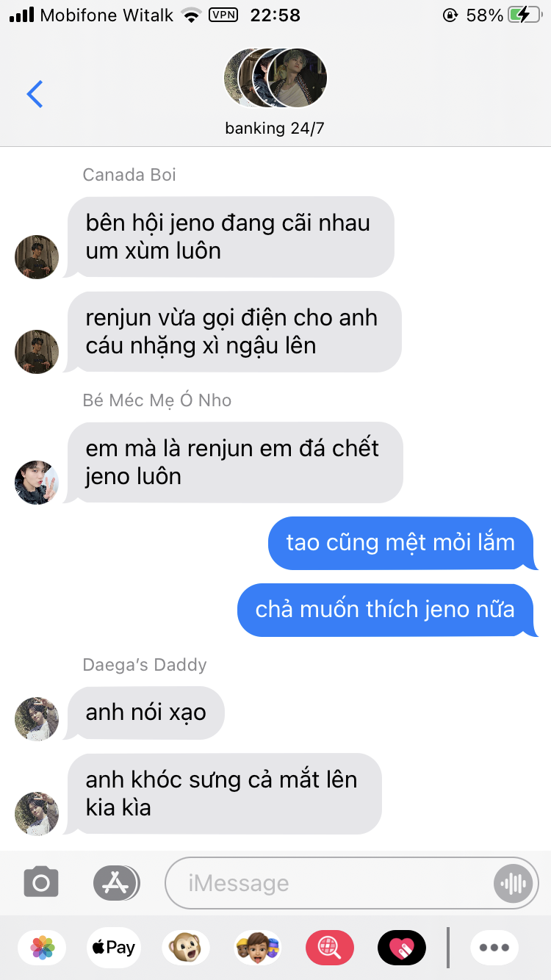Tap the message 'chả muốn thích jeno nữa'

[386, 610]
